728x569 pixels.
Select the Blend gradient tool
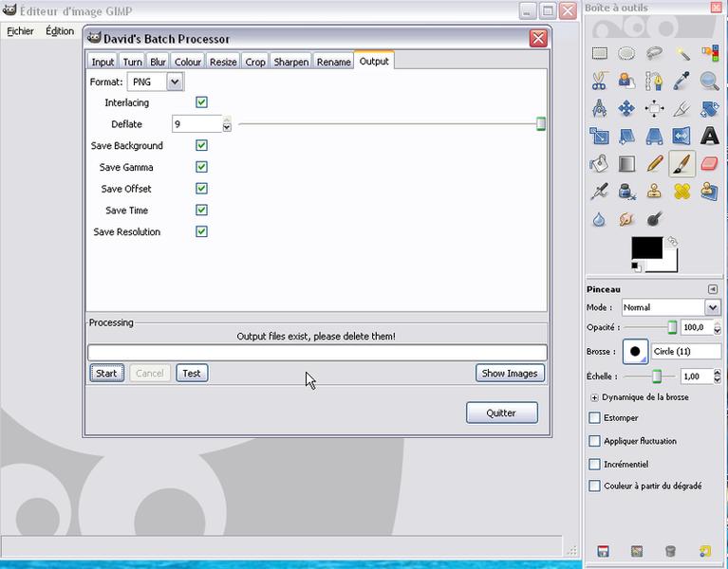tap(626, 164)
